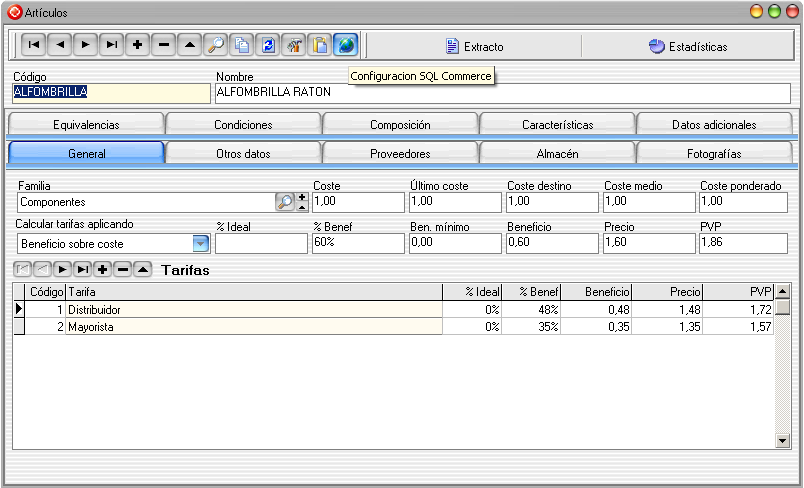Switch to the Proveedores tab
The width and height of the screenshot is (804, 488).
pos(400,154)
